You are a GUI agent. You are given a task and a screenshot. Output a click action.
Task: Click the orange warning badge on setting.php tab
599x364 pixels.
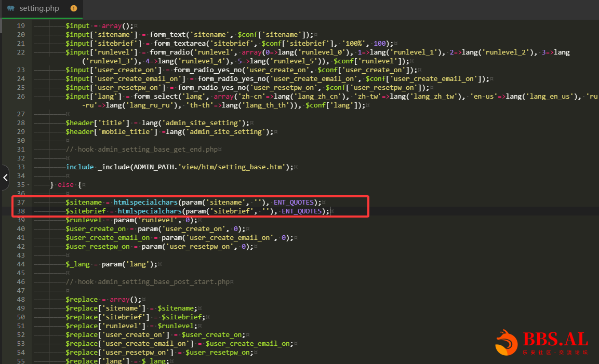pyautogui.click(x=73, y=8)
